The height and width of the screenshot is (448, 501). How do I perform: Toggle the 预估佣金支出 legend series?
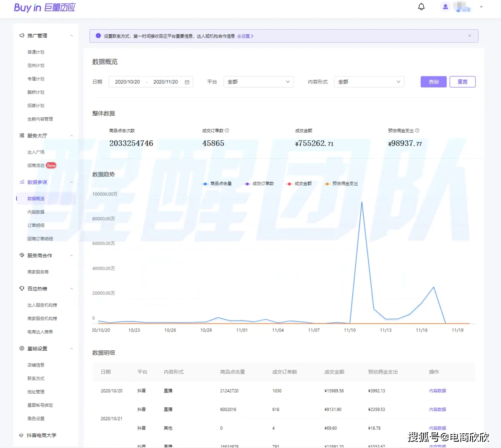pos(341,184)
